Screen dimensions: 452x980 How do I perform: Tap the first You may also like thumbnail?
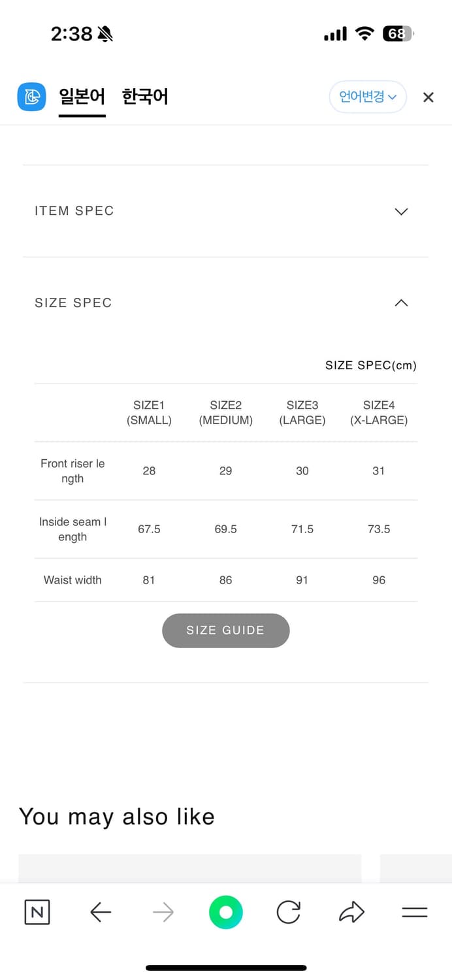[189, 868]
